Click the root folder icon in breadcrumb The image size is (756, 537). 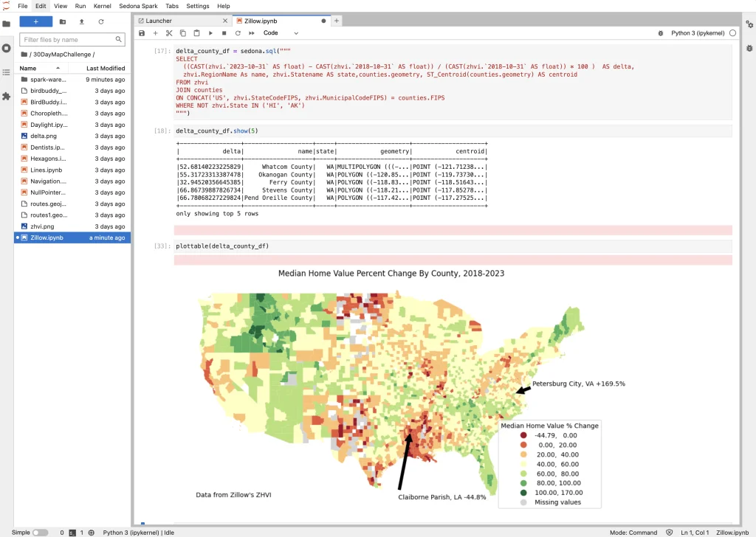[x=24, y=55]
